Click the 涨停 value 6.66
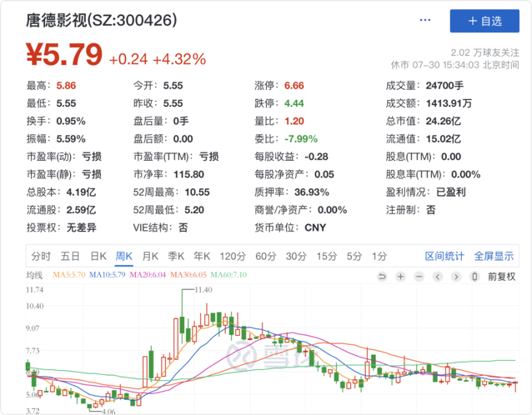This screenshot has height=415, width=532. (x=294, y=86)
